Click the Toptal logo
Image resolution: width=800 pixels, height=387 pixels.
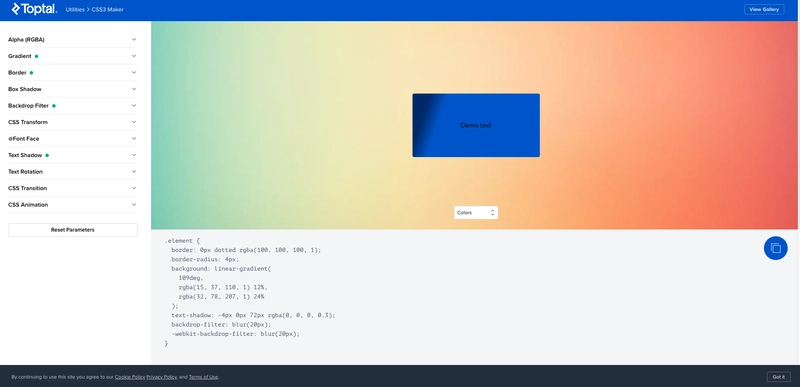[x=34, y=9]
